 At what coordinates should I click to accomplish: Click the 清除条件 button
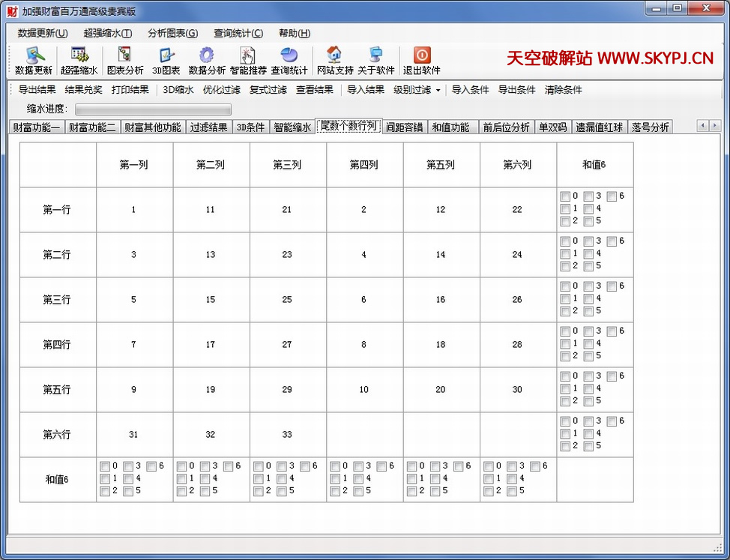(x=563, y=90)
